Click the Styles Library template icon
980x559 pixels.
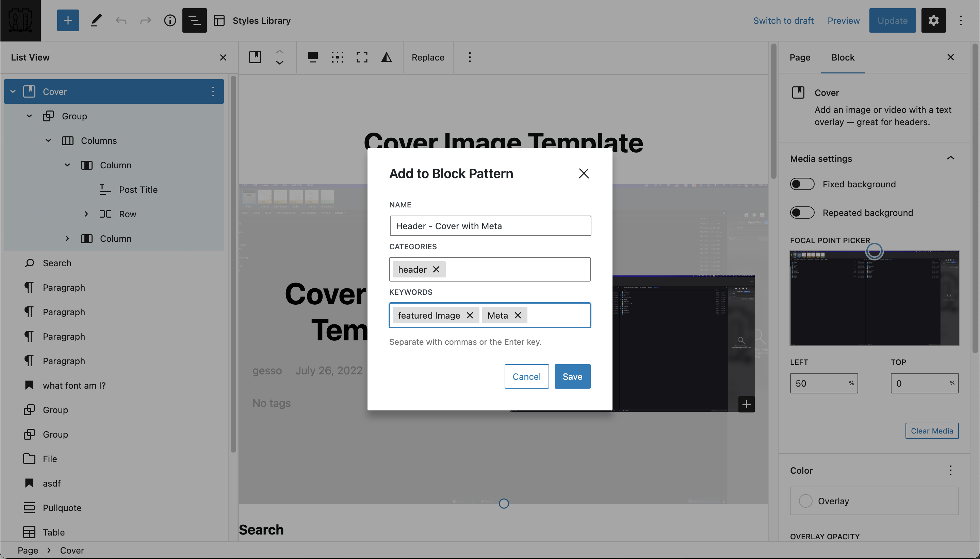219,20
